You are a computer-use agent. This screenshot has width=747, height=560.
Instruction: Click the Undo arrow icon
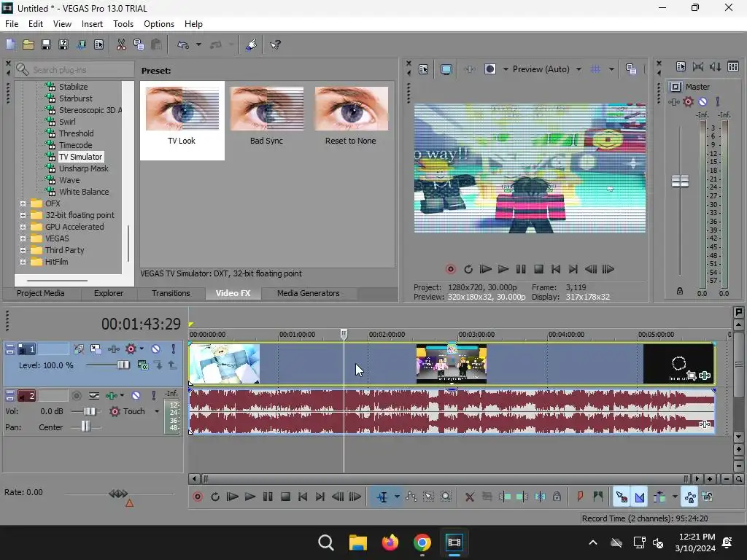pos(183,44)
